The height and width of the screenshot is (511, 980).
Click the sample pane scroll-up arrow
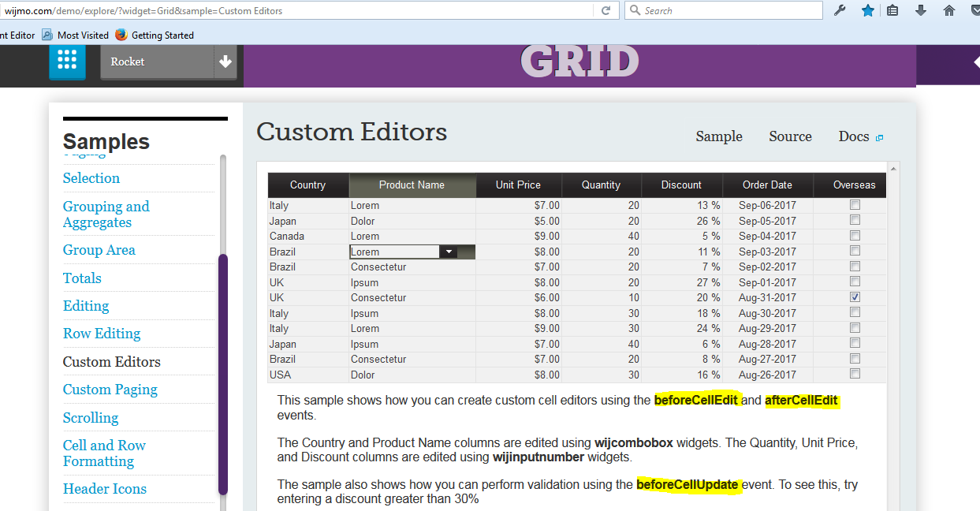pos(893,168)
